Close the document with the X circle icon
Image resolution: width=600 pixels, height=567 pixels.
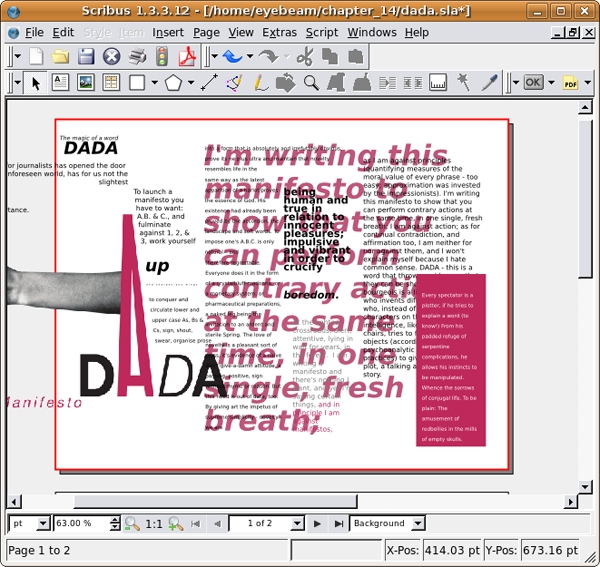pyautogui.click(x=111, y=57)
